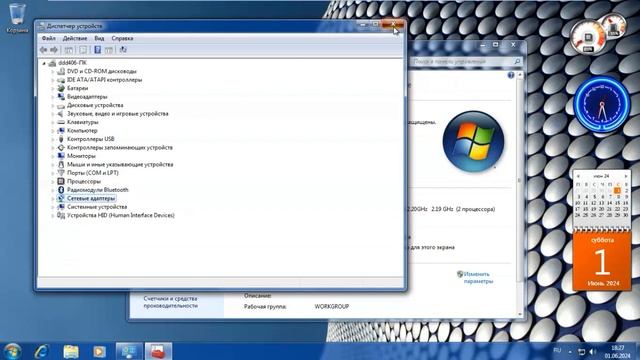Scan for hardware changes toolbar icon
Viewport: 640px width, 360px height.
pyautogui.click(x=123, y=50)
